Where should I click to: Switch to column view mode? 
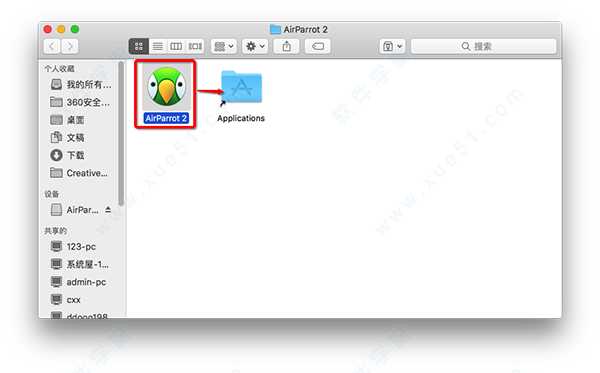pos(176,46)
